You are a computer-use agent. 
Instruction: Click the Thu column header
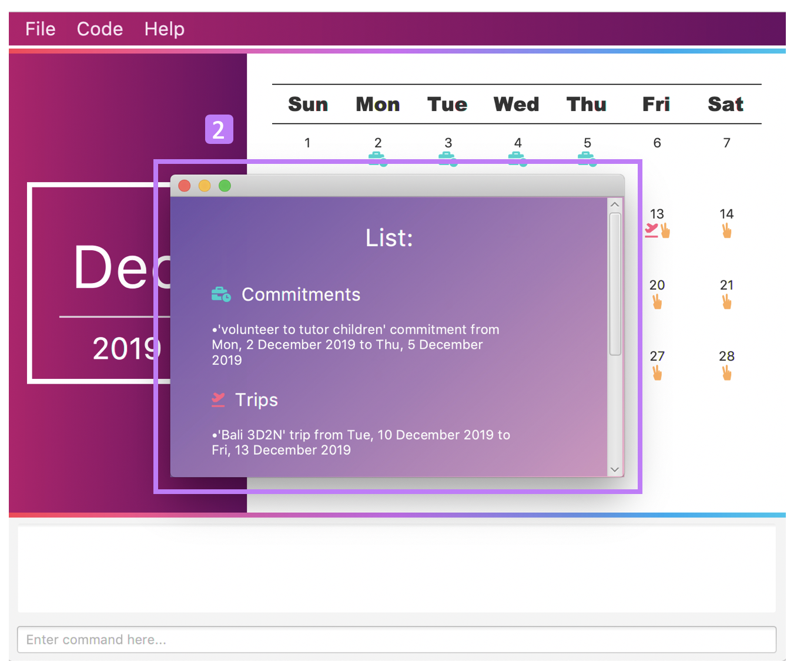coord(587,104)
